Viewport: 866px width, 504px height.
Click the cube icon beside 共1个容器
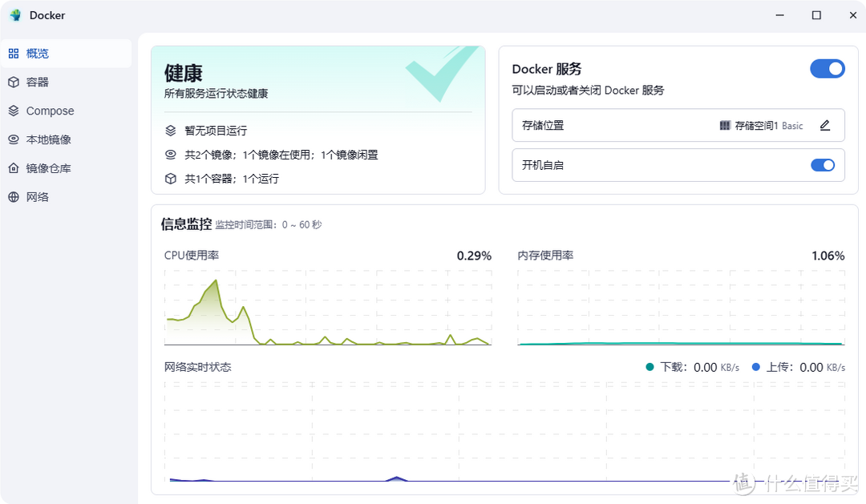(171, 179)
